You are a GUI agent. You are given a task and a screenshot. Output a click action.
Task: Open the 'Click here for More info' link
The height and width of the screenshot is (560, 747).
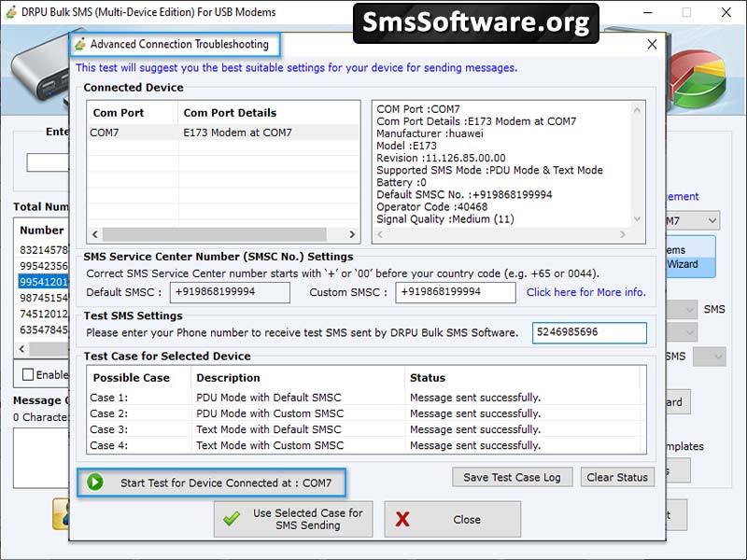(x=586, y=292)
